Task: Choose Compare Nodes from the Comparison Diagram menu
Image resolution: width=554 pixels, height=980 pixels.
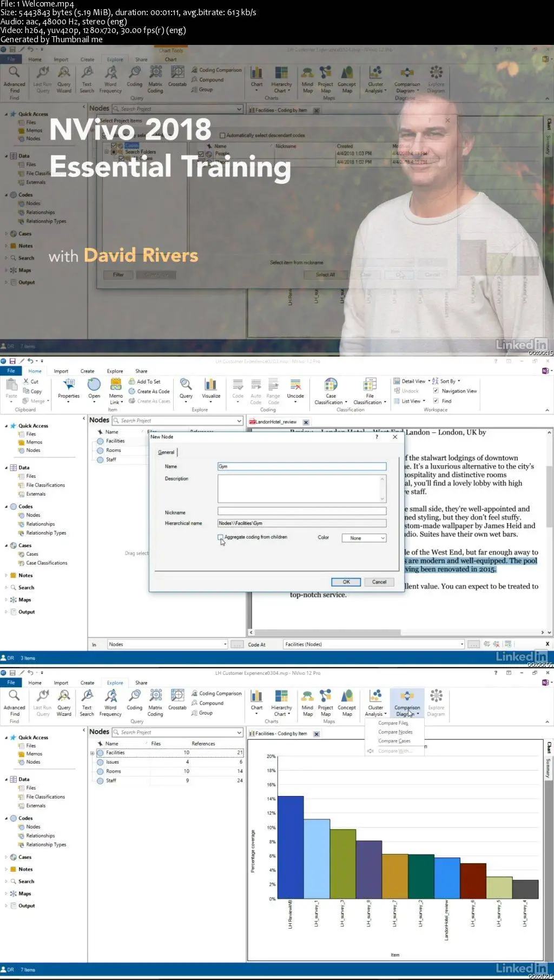Action: 395,732
